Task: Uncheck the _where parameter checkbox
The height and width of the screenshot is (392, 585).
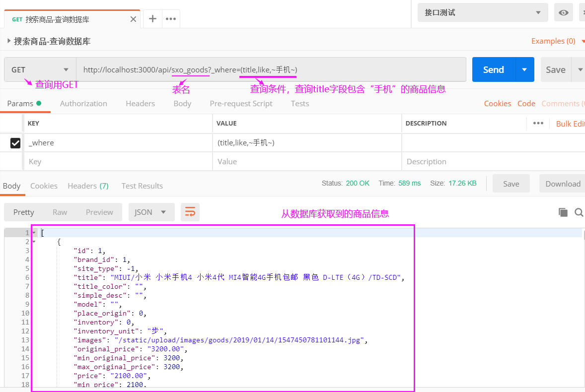Action: click(x=15, y=143)
